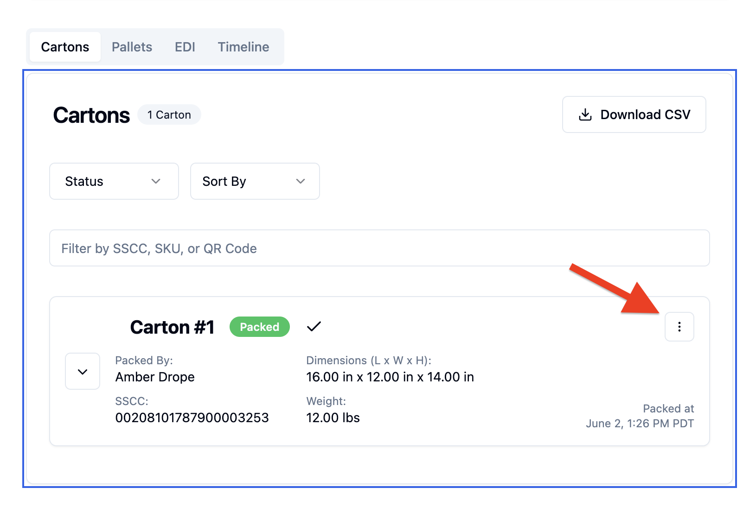The image size is (756, 532).
Task: Click the Sort By chevron arrow
Action: tap(301, 181)
